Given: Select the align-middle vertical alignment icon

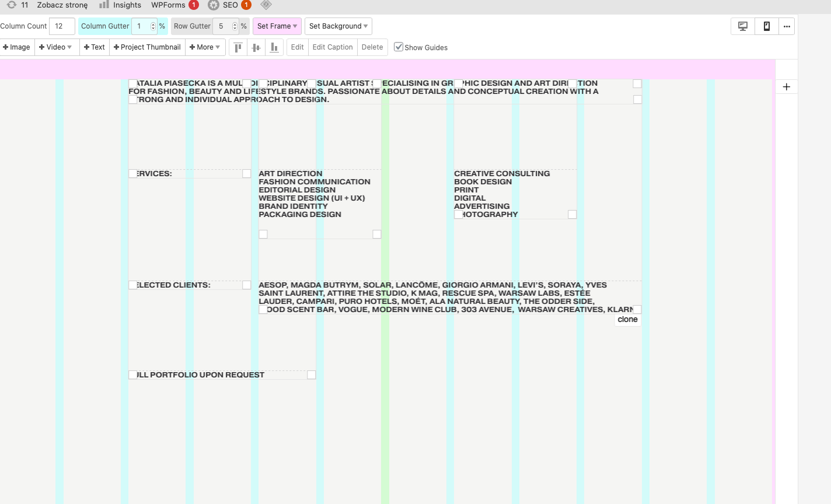Looking at the screenshot, I should [256, 47].
